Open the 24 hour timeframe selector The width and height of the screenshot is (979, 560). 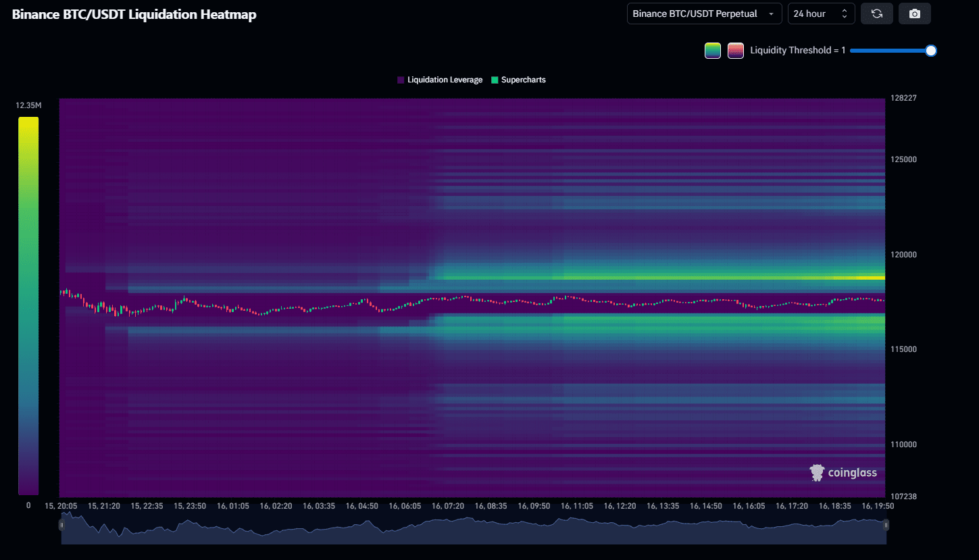820,14
